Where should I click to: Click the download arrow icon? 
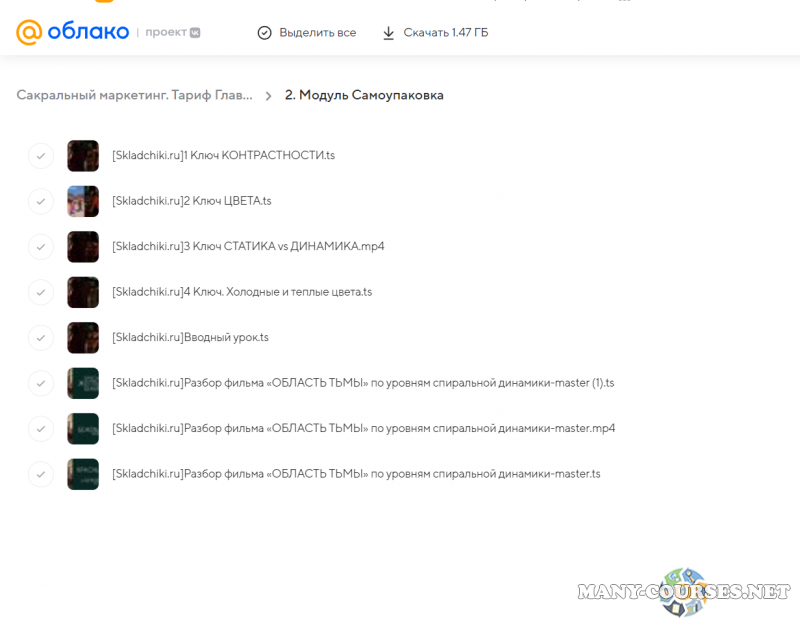click(x=388, y=33)
